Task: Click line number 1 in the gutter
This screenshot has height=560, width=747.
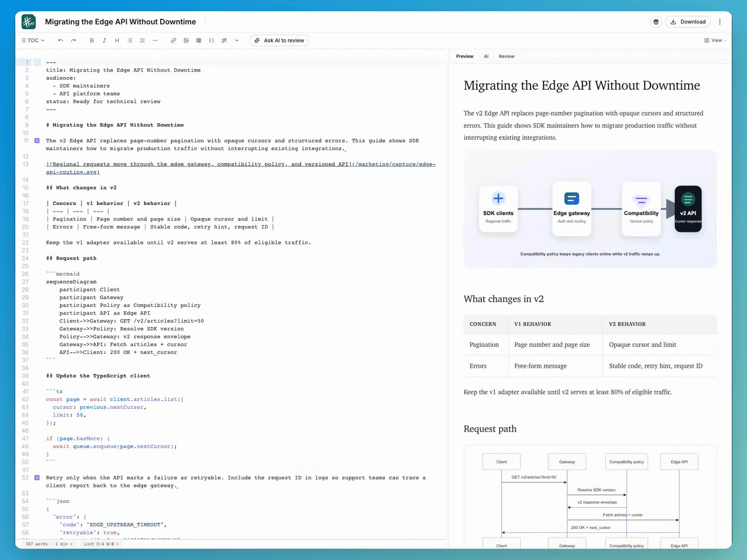Action: point(27,62)
